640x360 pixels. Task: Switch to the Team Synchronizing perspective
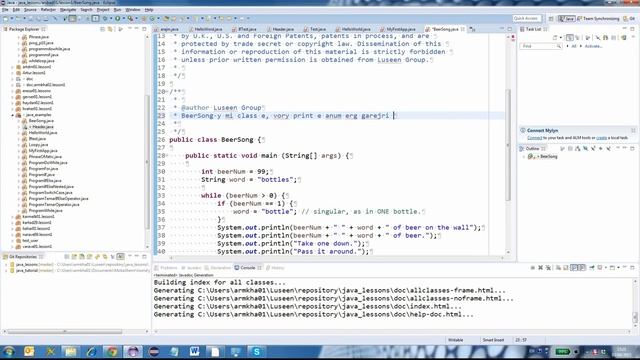(x=598, y=18)
